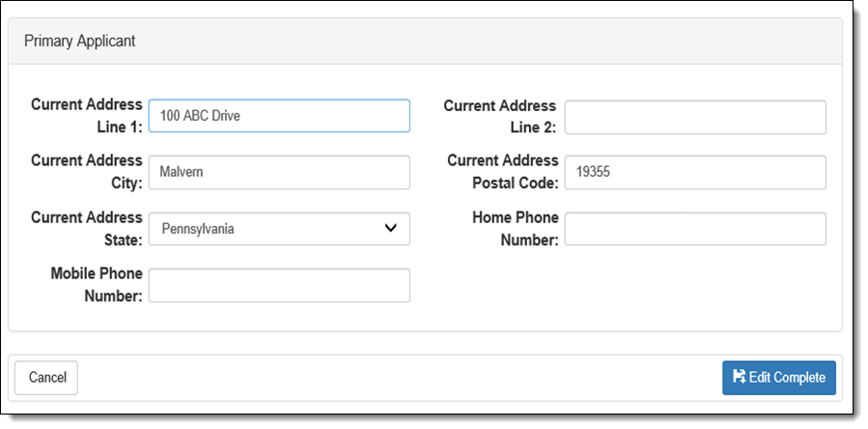Click the empty Current Address Line 2 field
868x429 pixels.
click(695, 117)
